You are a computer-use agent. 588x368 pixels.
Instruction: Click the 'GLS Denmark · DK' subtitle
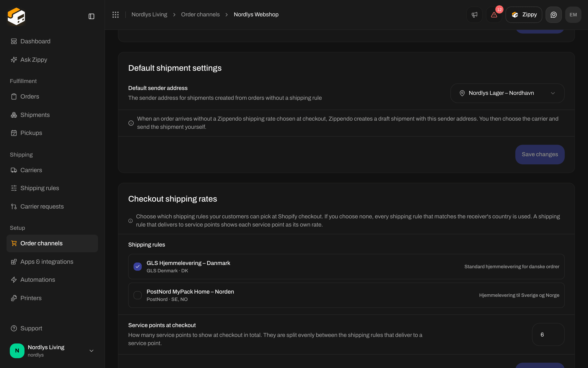click(167, 271)
